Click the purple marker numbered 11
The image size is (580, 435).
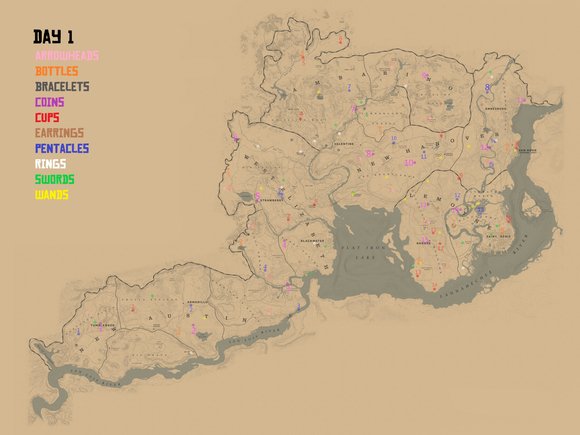(424, 156)
